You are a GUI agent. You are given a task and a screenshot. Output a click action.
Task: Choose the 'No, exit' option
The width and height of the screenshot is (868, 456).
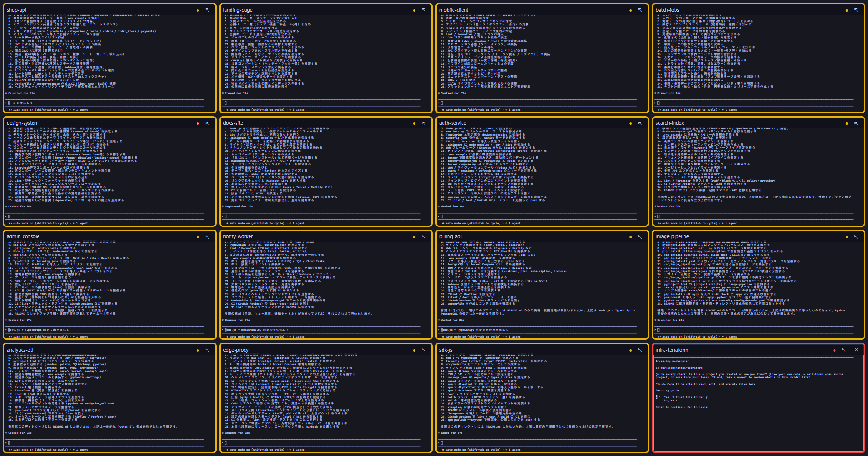(x=669, y=400)
